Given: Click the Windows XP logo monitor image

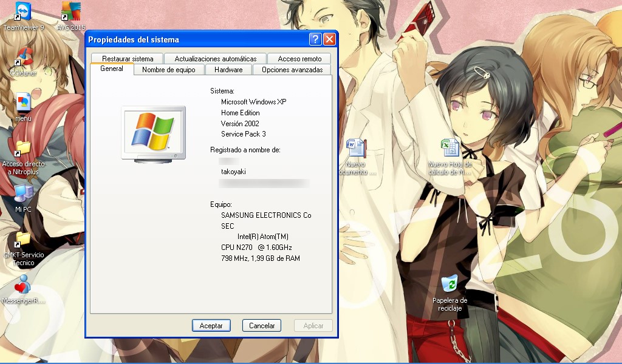Looking at the screenshot, I should coord(154,135).
